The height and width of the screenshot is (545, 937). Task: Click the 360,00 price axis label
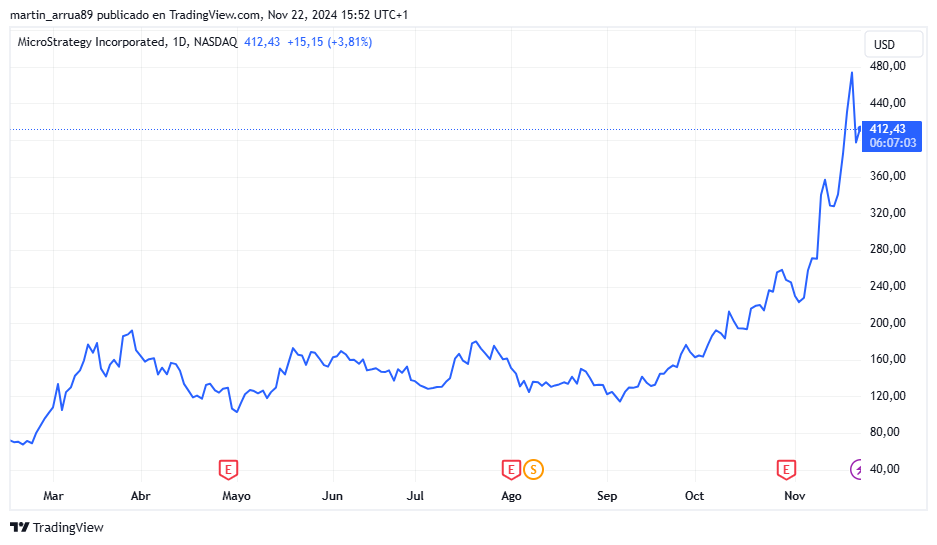(887, 176)
